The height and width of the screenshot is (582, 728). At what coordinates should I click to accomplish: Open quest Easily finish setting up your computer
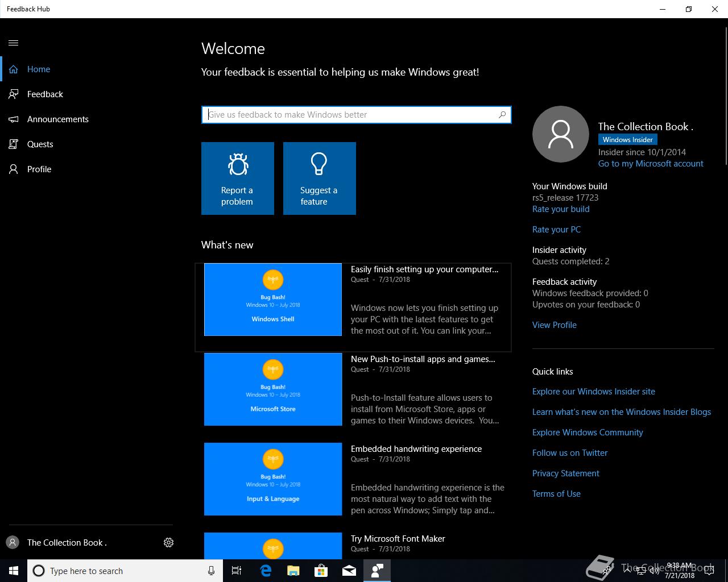(x=424, y=269)
